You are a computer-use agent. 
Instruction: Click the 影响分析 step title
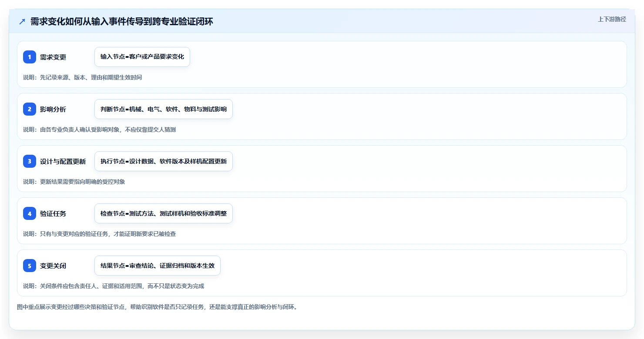[x=53, y=109]
